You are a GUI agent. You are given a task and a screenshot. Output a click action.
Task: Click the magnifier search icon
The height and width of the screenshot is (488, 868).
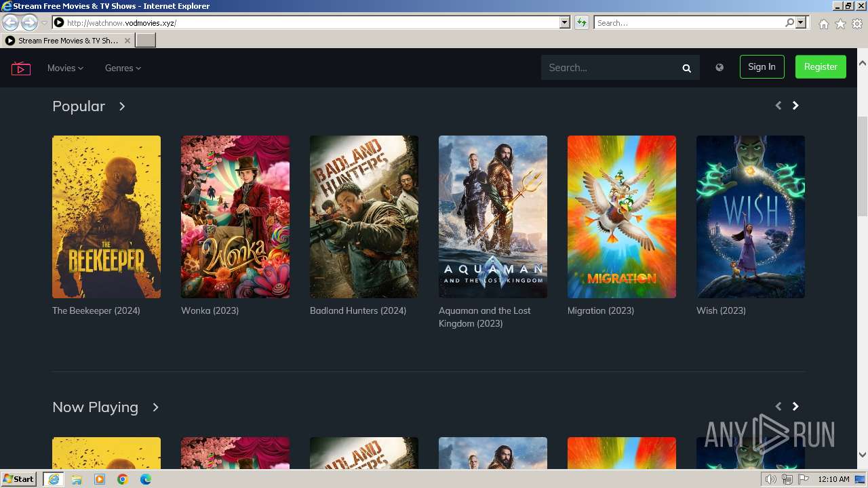tap(687, 68)
